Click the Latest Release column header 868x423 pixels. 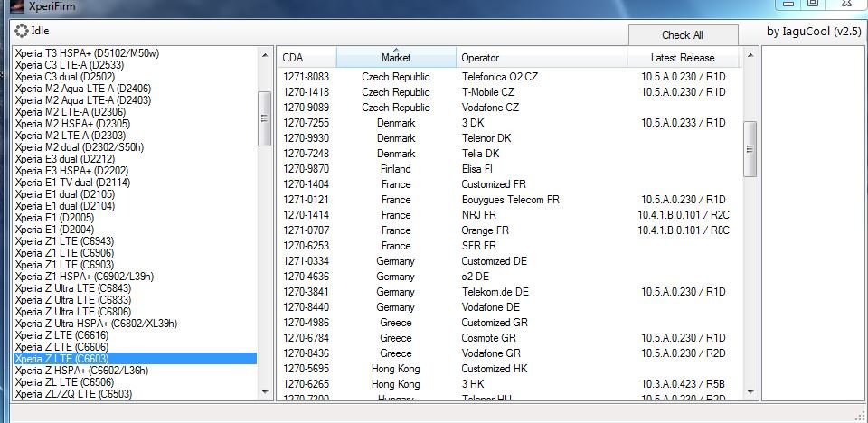683,58
